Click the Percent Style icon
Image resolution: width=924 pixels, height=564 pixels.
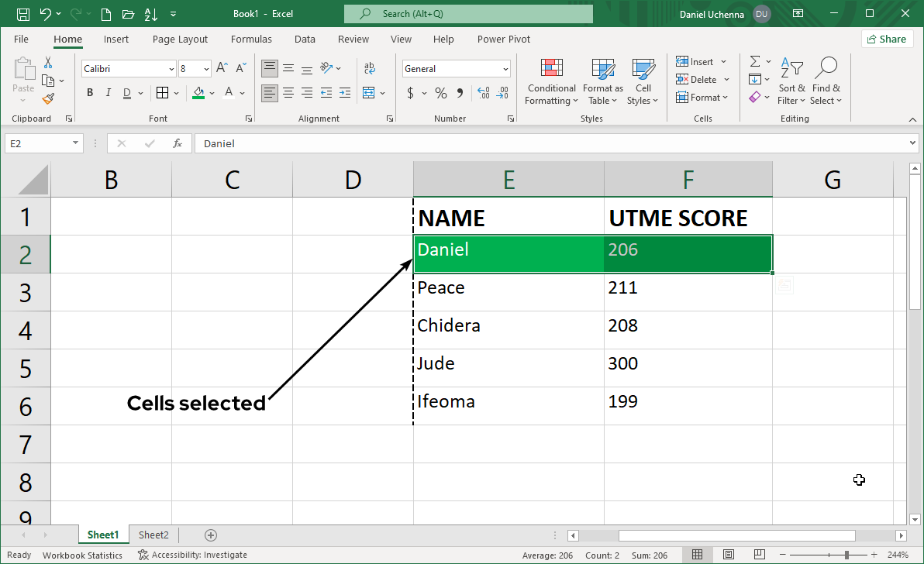point(440,93)
